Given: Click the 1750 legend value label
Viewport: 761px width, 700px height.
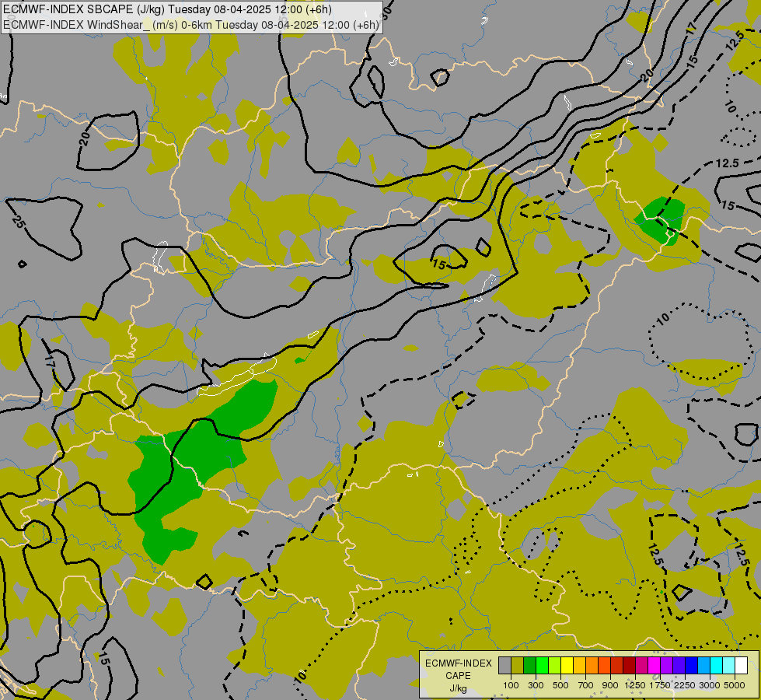Looking at the screenshot, I should click(660, 685).
